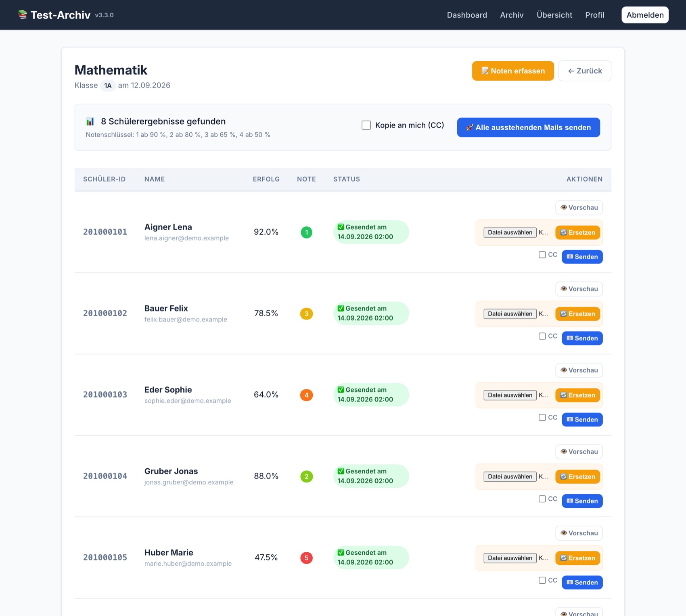Open Vorschau for Bauer Felix
The width and height of the screenshot is (686, 616).
point(579,289)
